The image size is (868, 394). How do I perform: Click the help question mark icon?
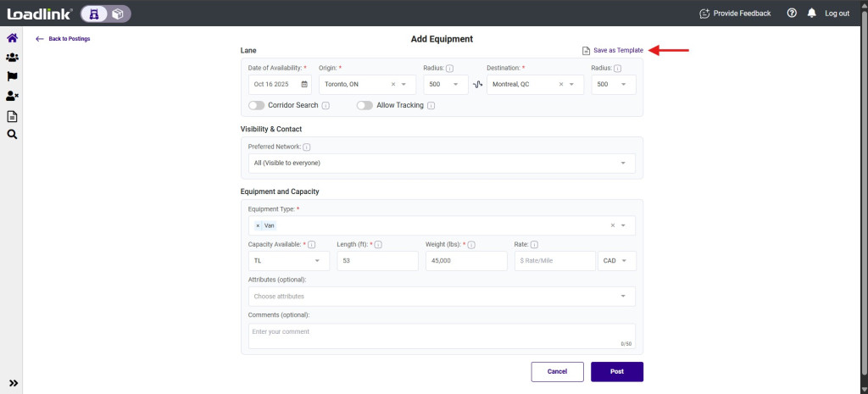coord(792,14)
